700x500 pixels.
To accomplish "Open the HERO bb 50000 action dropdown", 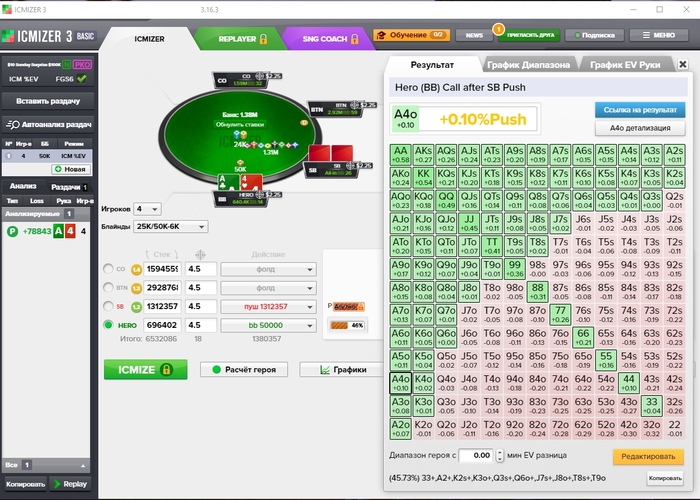I will (x=268, y=325).
